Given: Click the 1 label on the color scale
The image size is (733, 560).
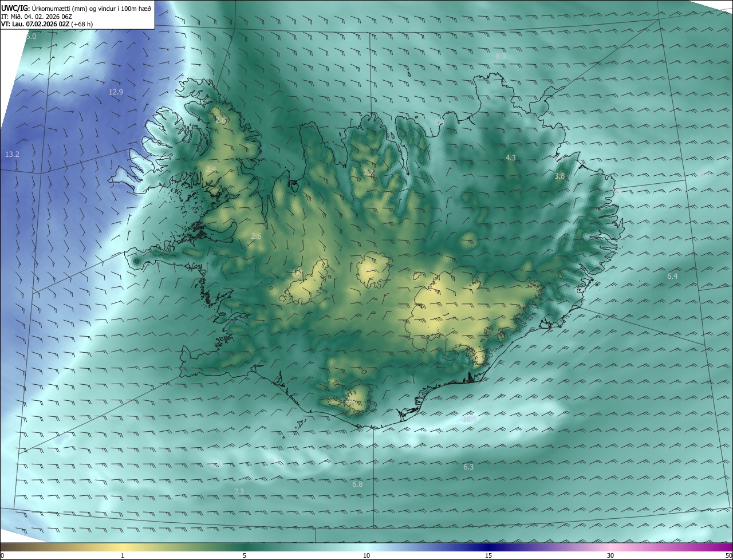Looking at the screenshot, I should point(123,555).
